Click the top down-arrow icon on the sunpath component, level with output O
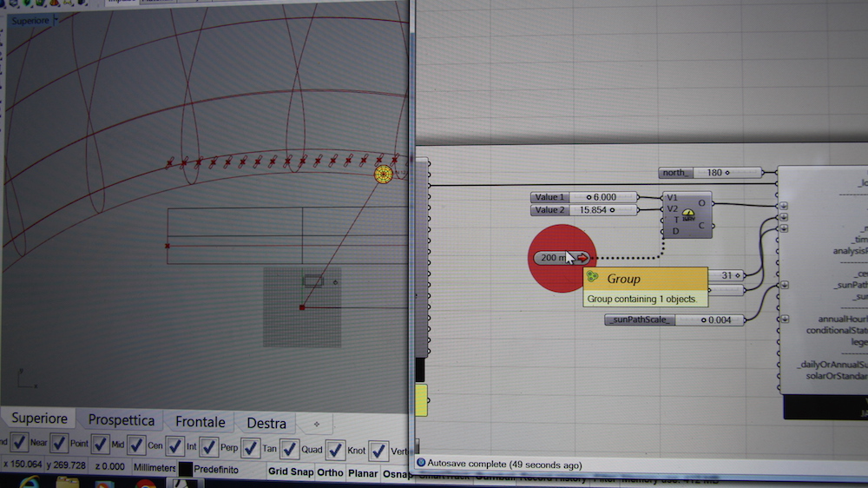 pyautogui.click(x=784, y=206)
